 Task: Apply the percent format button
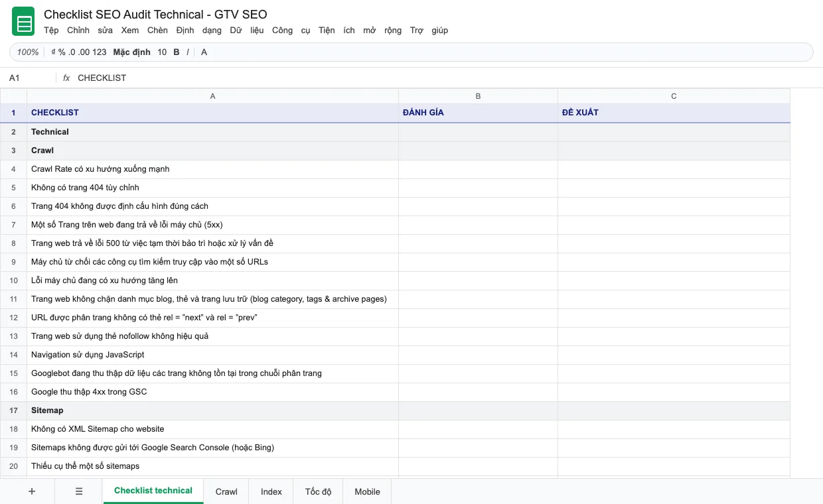point(62,52)
